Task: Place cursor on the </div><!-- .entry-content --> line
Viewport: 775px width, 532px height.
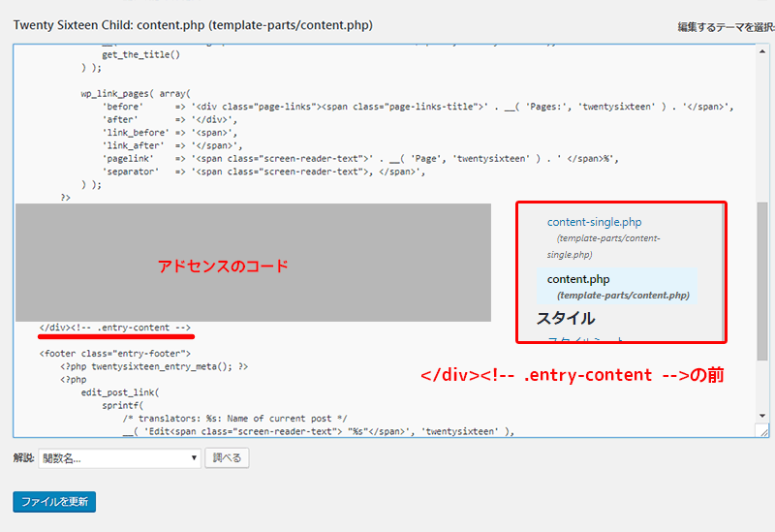Action: tap(114, 328)
